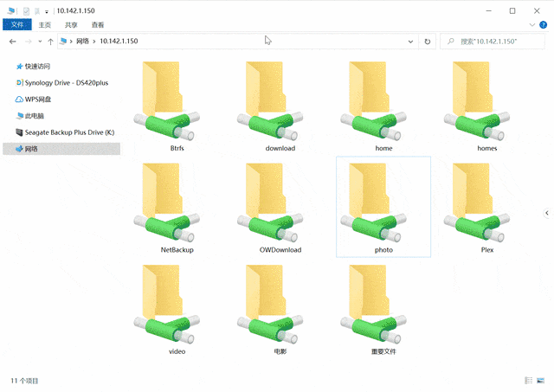This screenshot has width=554, height=392.
Task: Click the Btrfs folder name label
Action: point(177,148)
